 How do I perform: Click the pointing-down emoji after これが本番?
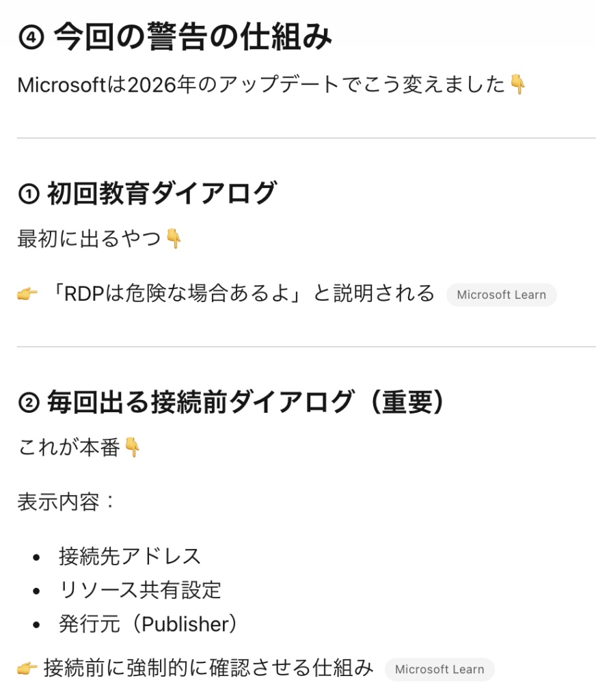coord(132,448)
